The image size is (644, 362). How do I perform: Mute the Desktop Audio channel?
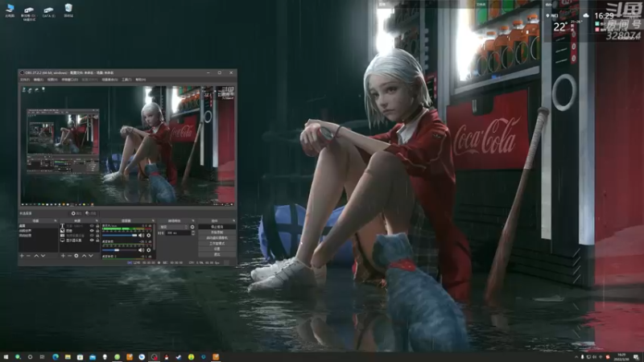point(141,250)
